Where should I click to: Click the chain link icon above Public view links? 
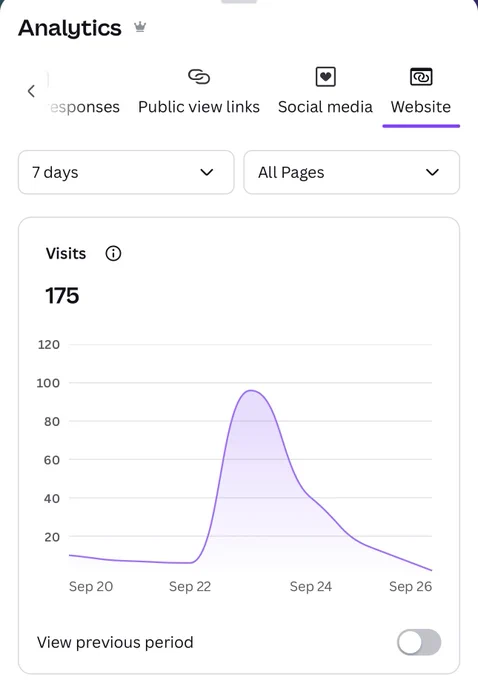[199, 77]
